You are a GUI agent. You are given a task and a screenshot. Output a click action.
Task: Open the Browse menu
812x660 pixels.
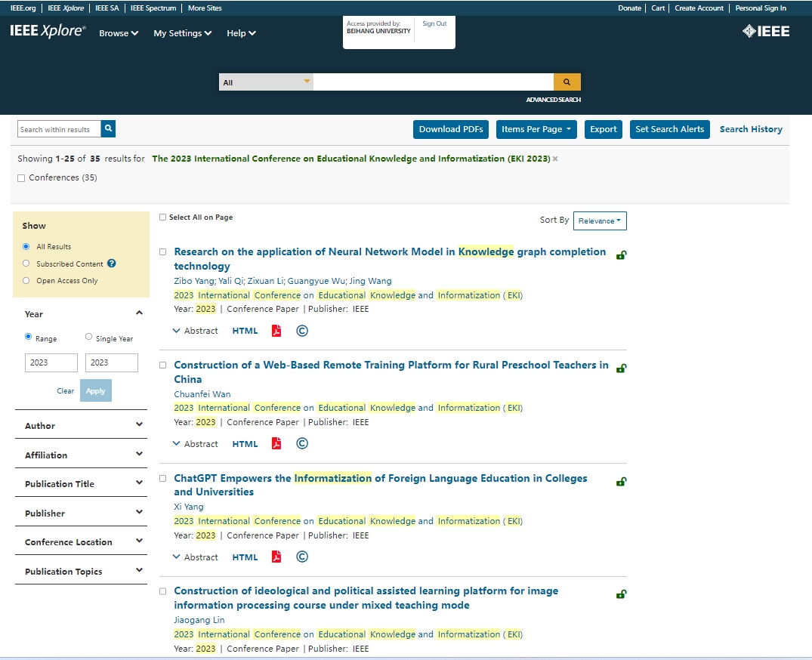coord(119,33)
